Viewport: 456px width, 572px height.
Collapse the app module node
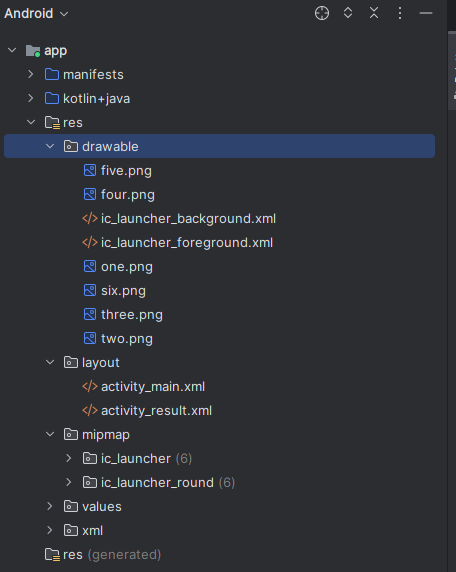click(12, 50)
